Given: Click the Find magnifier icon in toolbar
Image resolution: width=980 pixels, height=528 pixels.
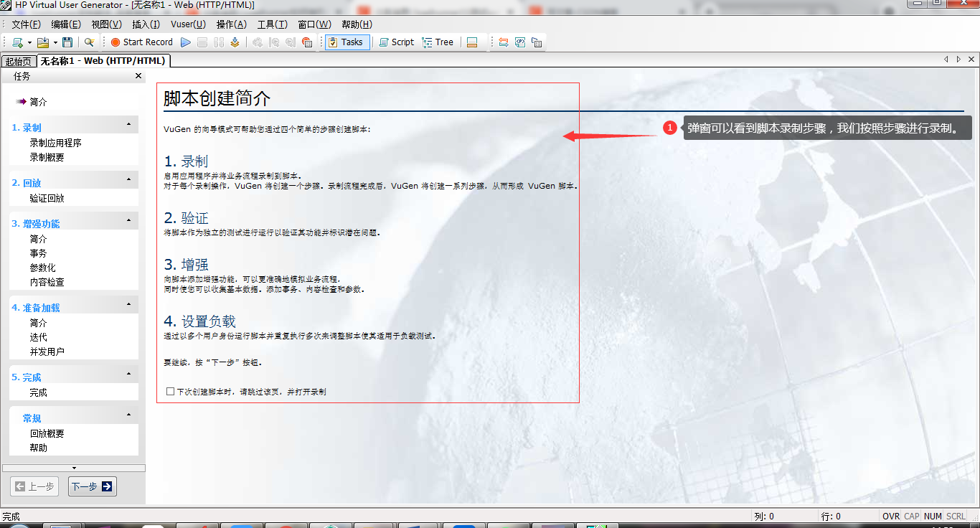Looking at the screenshot, I should pos(89,42).
